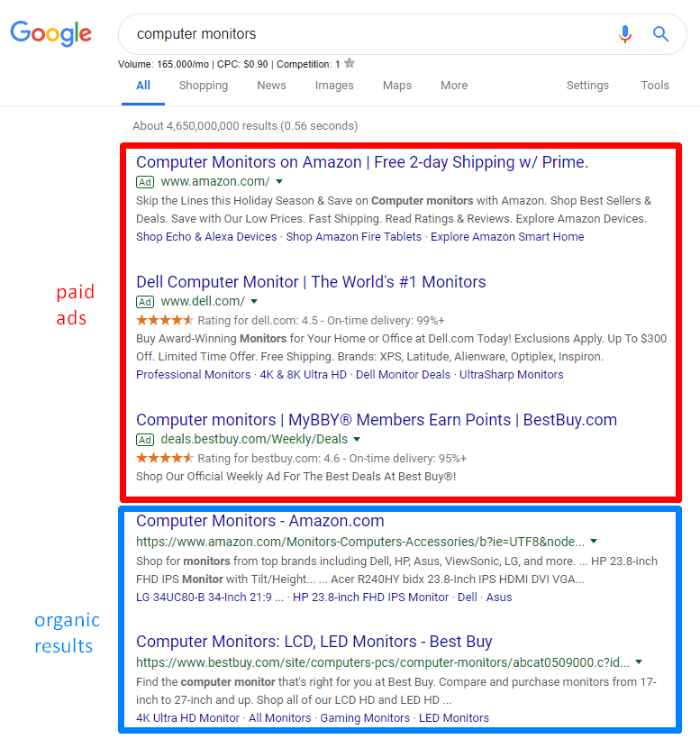Star the keyword next to Competition
The height and width of the screenshot is (739, 700).
click(x=350, y=64)
